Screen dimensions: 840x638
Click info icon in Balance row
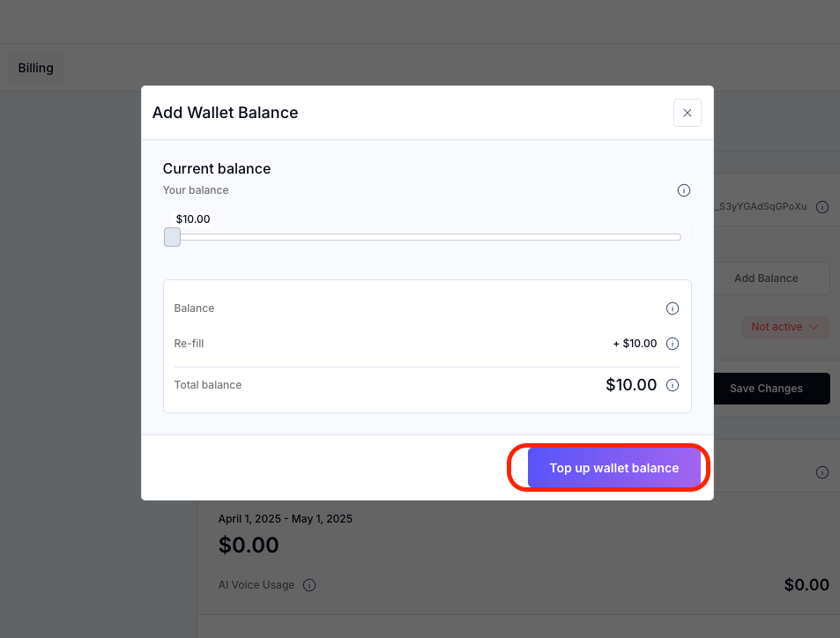672,308
